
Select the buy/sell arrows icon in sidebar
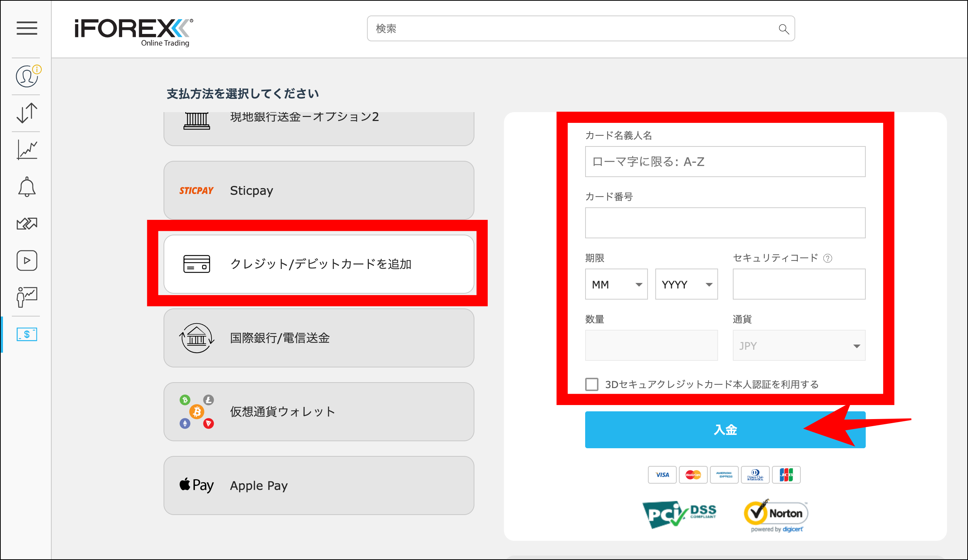click(27, 113)
